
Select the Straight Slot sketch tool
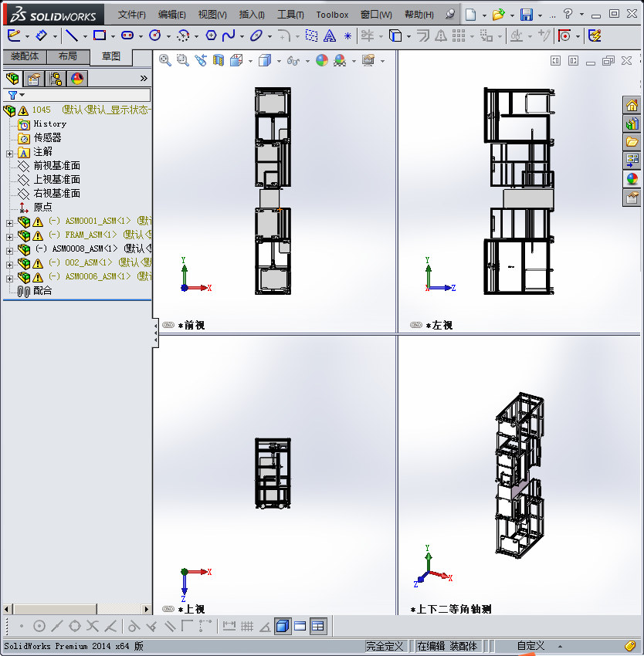pyautogui.click(x=127, y=36)
